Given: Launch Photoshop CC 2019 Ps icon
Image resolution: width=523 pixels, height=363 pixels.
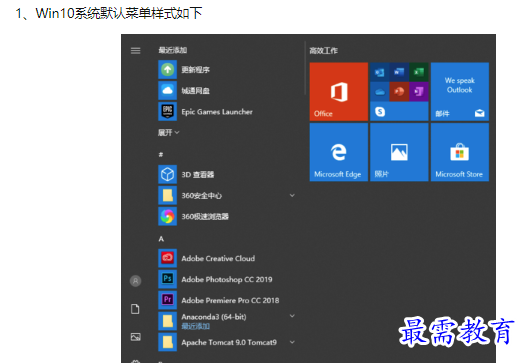Looking at the screenshot, I should 167,279.
